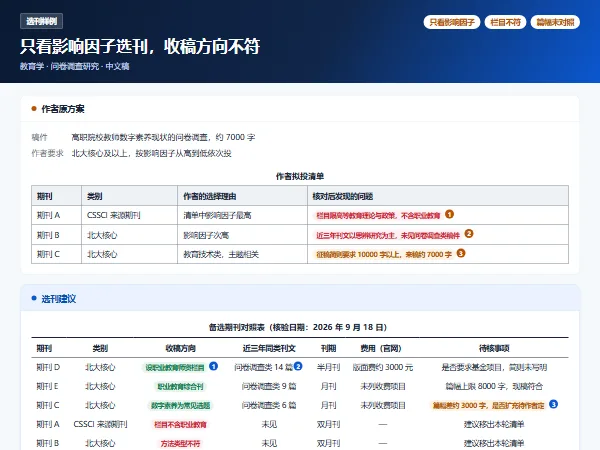Click the cell 是否要求基金项目，简则未写明
This screenshot has height=450, width=600.
pyautogui.click(x=494, y=367)
